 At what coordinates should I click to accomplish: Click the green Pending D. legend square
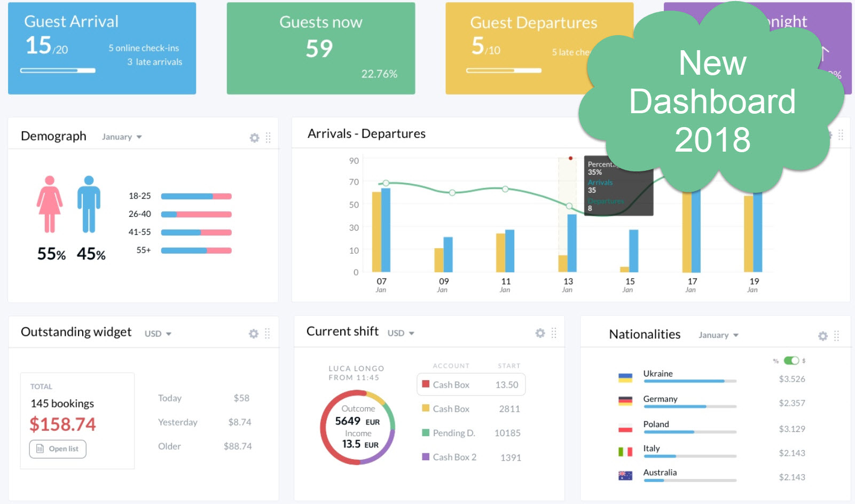[426, 432]
